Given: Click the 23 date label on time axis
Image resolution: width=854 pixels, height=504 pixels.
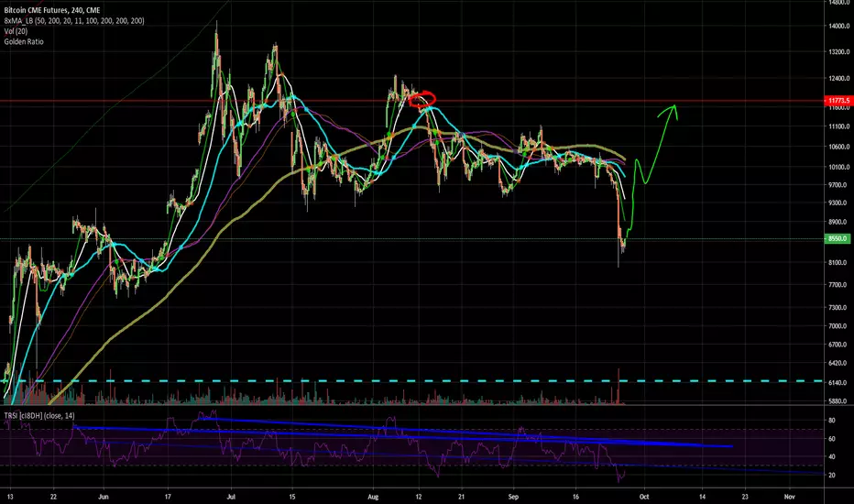Looking at the screenshot, I should point(745,497).
